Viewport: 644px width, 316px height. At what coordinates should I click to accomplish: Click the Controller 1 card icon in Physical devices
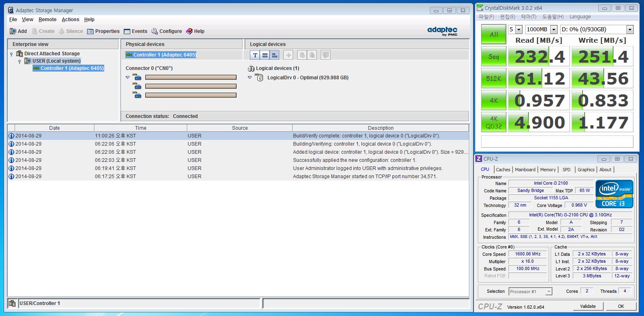(x=129, y=55)
